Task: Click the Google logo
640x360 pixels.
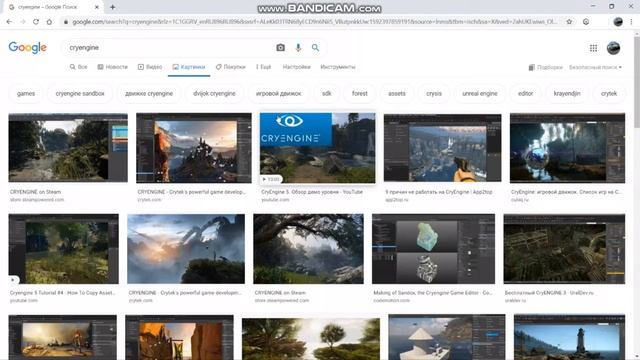Action: [x=27, y=47]
